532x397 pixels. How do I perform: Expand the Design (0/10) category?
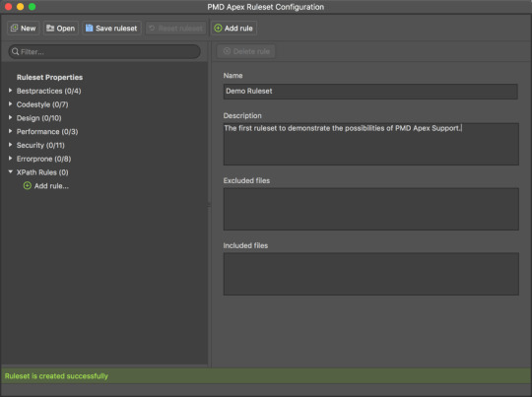click(x=10, y=118)
